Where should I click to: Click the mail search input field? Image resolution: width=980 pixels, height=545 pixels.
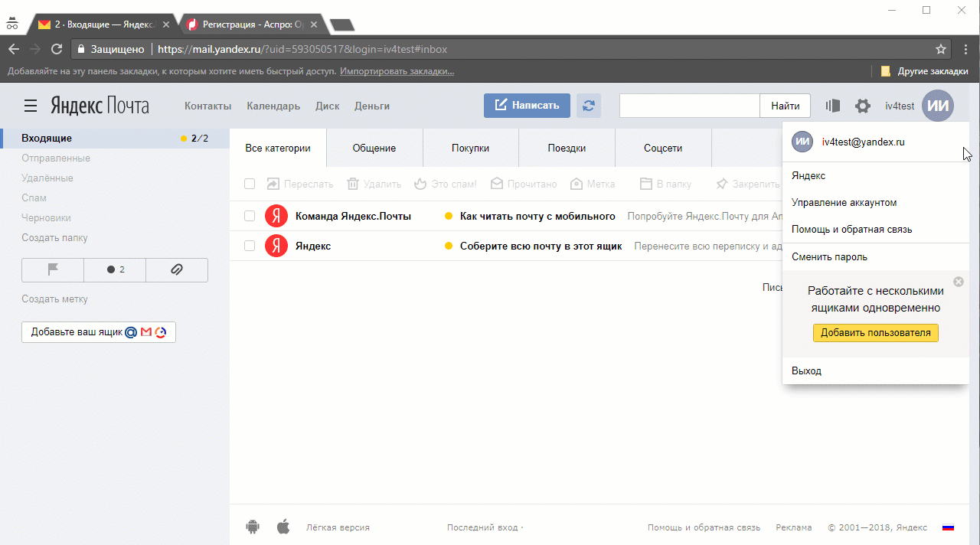click(689, 106)
